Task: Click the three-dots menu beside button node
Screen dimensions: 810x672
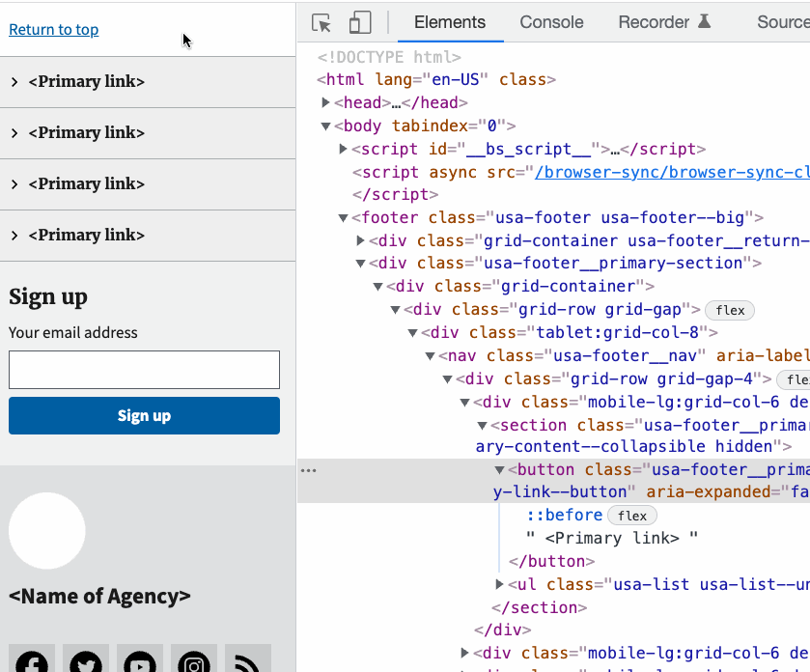Action: 308,470
